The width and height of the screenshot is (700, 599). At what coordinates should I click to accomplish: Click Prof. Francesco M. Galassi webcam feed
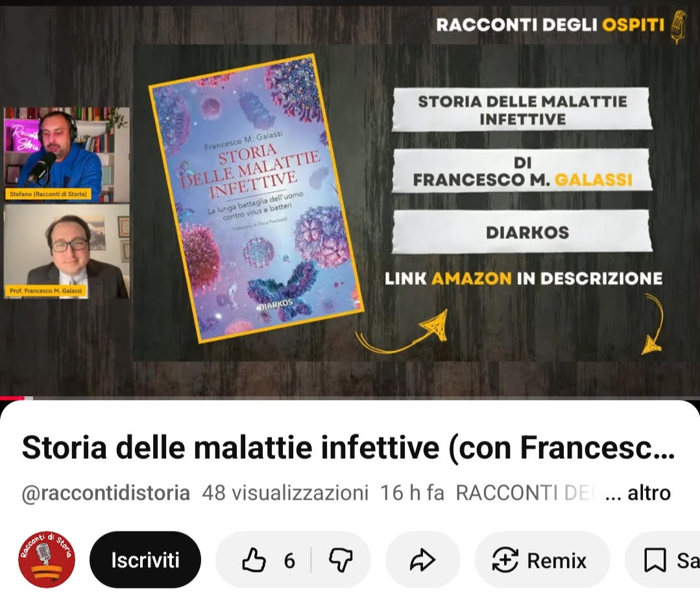67,252
